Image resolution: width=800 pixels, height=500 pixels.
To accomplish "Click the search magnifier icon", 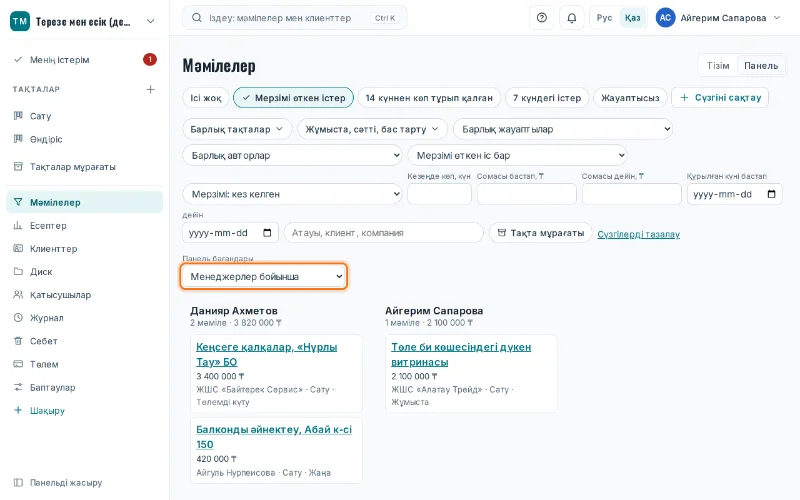I will tap(196, 18).
